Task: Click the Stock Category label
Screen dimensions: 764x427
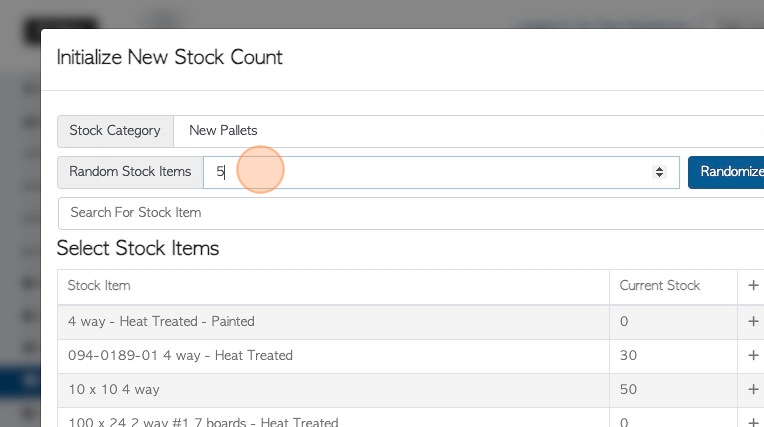Action: (x=115, y=131)
